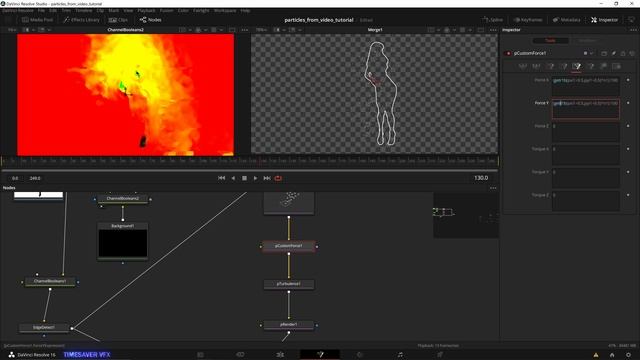The image size is (640, 360).
Task: Switch to the Fusion page
Action: coord(320,355)
